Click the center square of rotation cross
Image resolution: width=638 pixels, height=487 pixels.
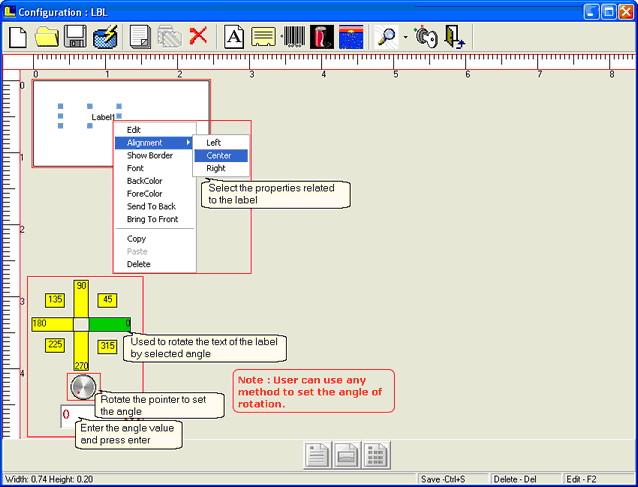pyautogui.click(x=81, y=324)
